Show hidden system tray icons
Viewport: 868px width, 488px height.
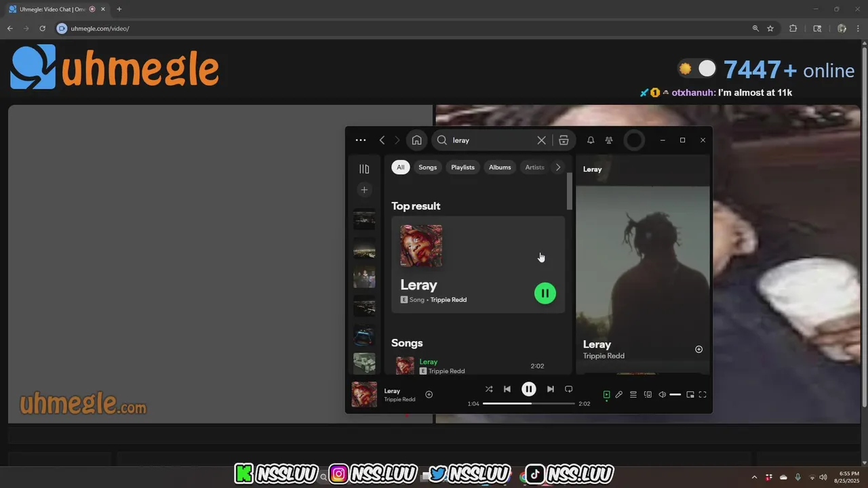(754, 477)
